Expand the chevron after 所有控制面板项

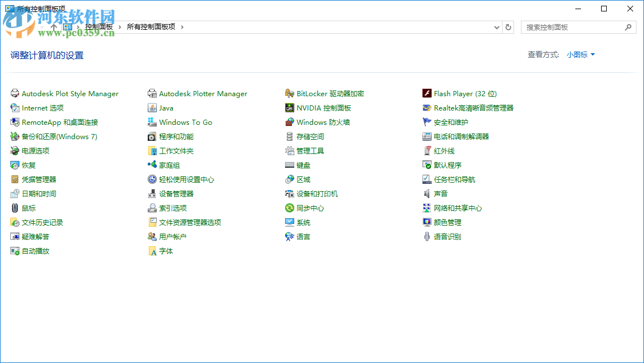click(x=183, y=26)
